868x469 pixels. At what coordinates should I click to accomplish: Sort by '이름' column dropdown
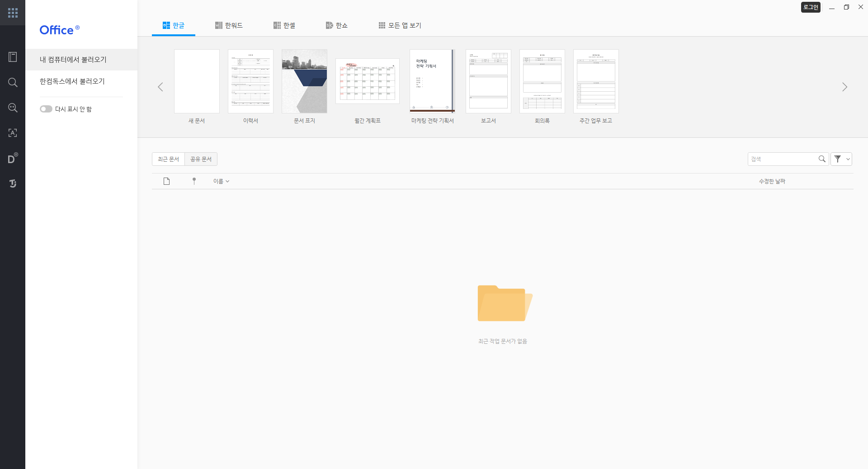pos(222,181)
